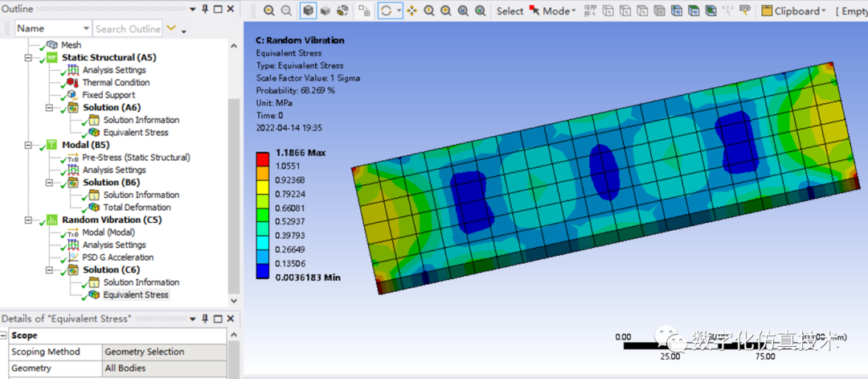Select the plain gray shaded cube display
868x379 pixels.
pos(325,10)
